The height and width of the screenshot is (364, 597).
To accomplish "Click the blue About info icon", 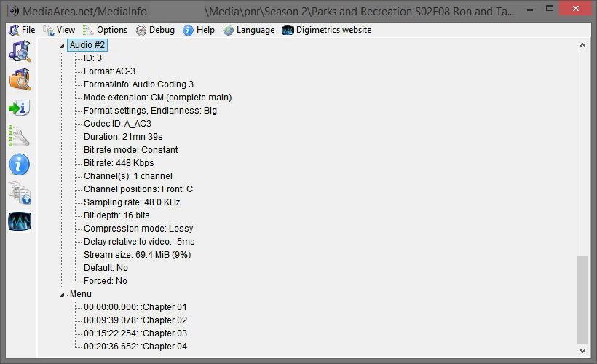I will pyautogui.click(x=20, y=165).
